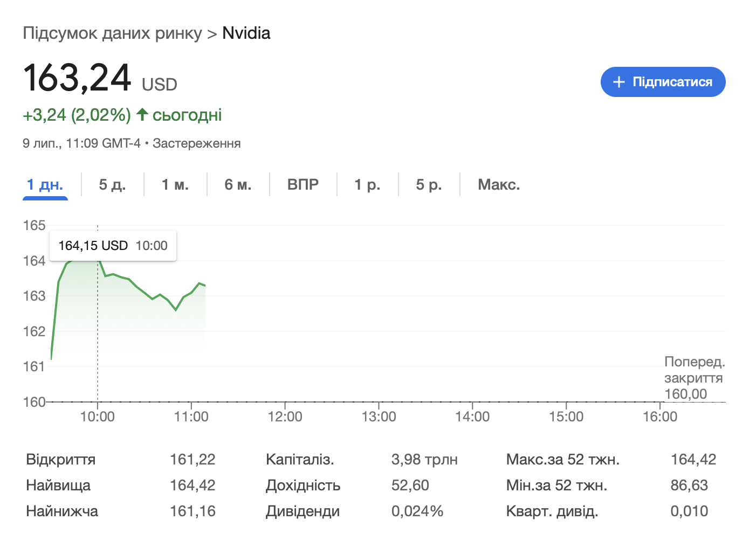Click the Поперед. закриття 160,00 label
This screenshot has width=756, height=541.
click(693, 378)
